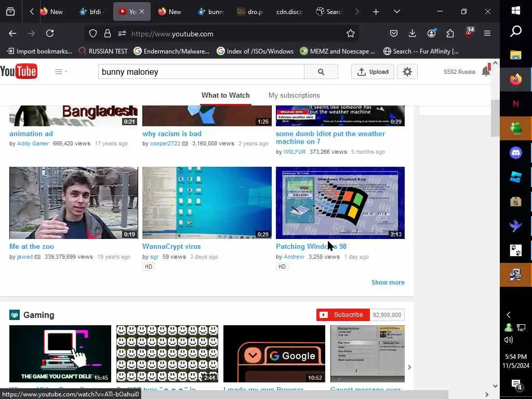Advance Gaming shelf with right arrow

coord(409,367)
